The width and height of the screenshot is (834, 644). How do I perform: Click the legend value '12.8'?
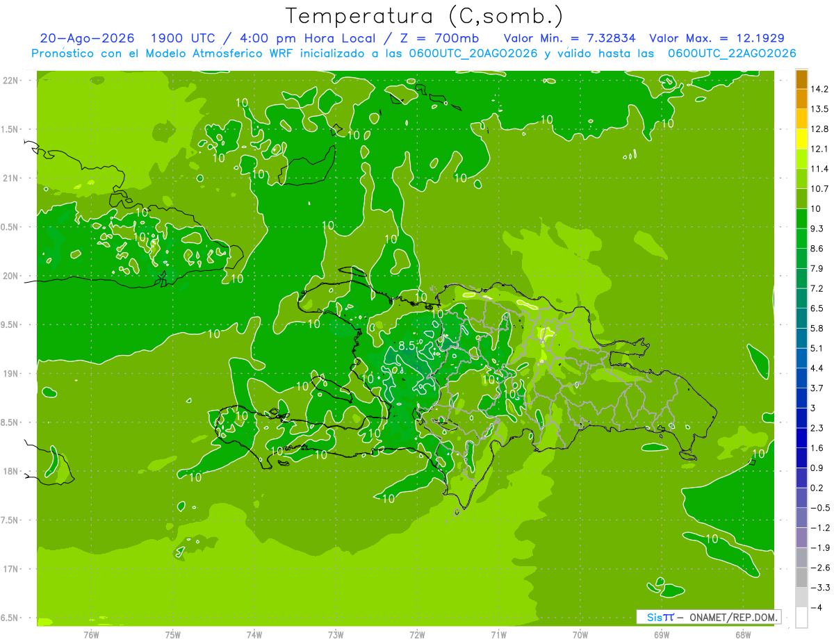(820, 129)
